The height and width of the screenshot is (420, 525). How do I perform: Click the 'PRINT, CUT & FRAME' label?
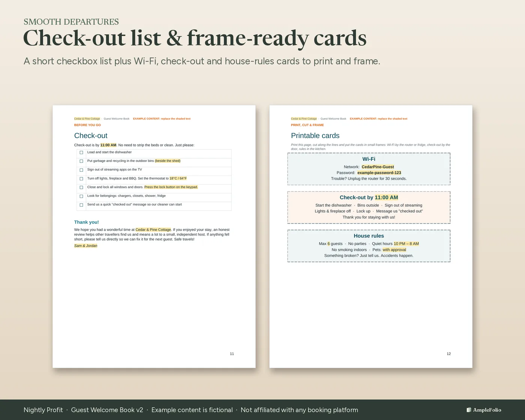pyautogui.click(x=307, y=125)
